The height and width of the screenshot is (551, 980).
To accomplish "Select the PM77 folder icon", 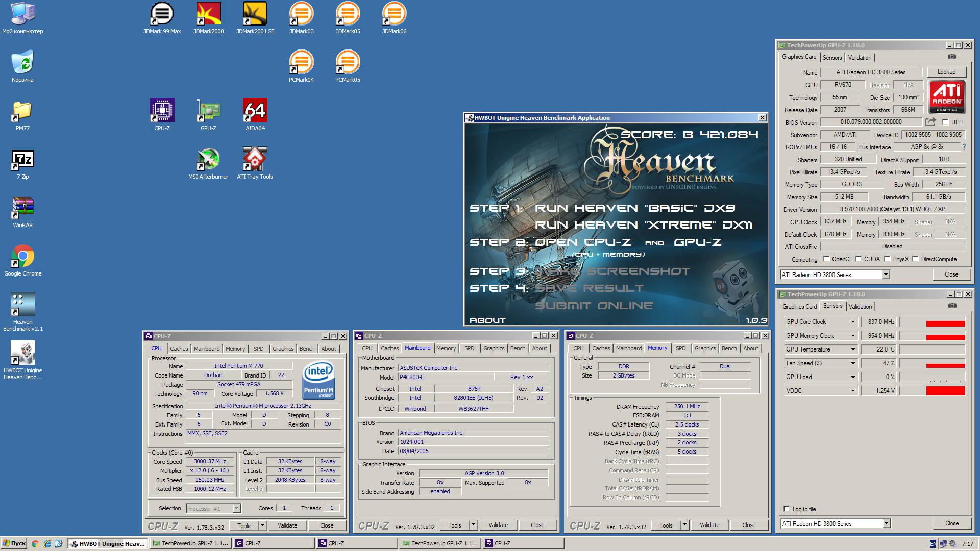I will 22,115.
